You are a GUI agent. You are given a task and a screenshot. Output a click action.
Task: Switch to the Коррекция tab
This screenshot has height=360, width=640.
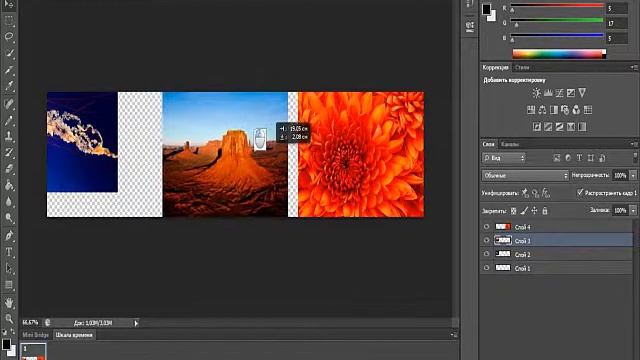point(496,67)
